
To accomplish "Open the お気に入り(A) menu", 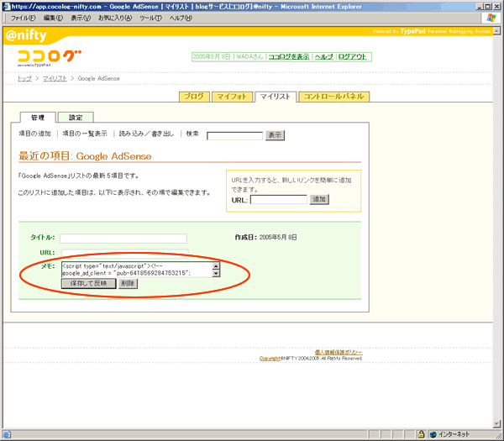I will (x=116, y=18).
